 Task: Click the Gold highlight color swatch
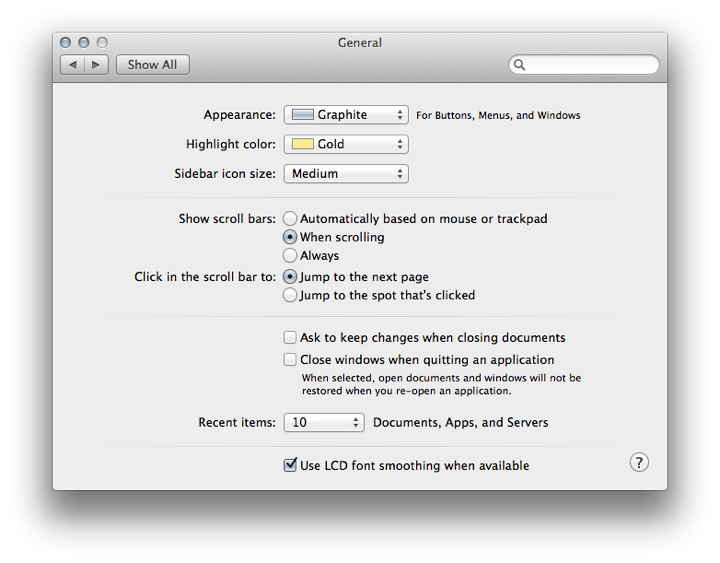coord(303,144)
